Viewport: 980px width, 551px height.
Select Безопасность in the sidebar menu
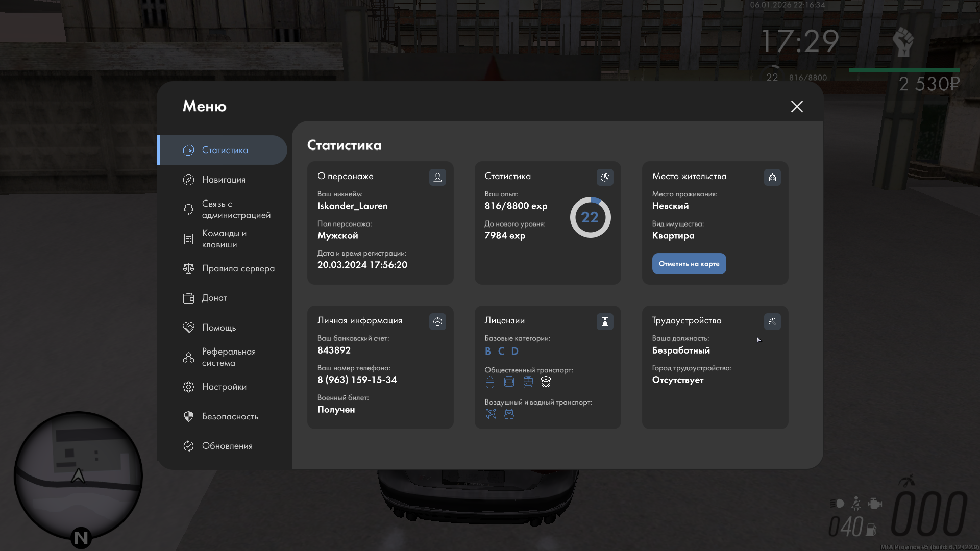tap(230, 416)
